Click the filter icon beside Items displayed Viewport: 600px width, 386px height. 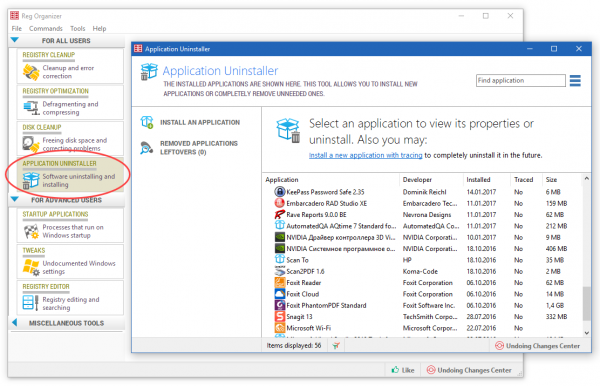pos(336,346)
